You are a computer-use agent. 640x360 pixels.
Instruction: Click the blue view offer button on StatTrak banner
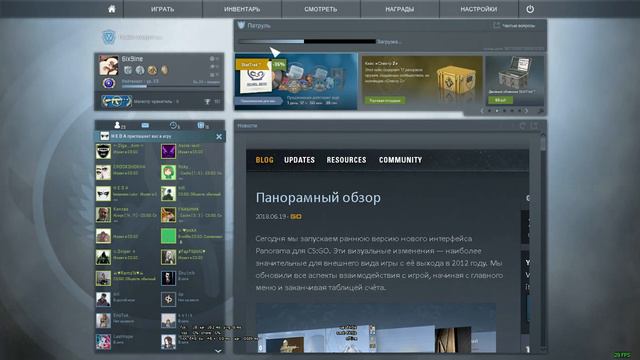click(258, 101)
